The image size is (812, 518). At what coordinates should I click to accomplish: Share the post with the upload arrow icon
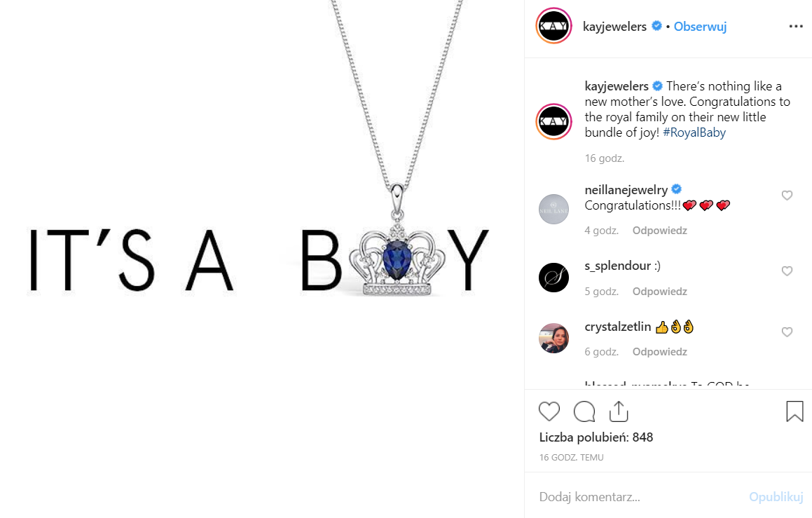coord(619,411)
